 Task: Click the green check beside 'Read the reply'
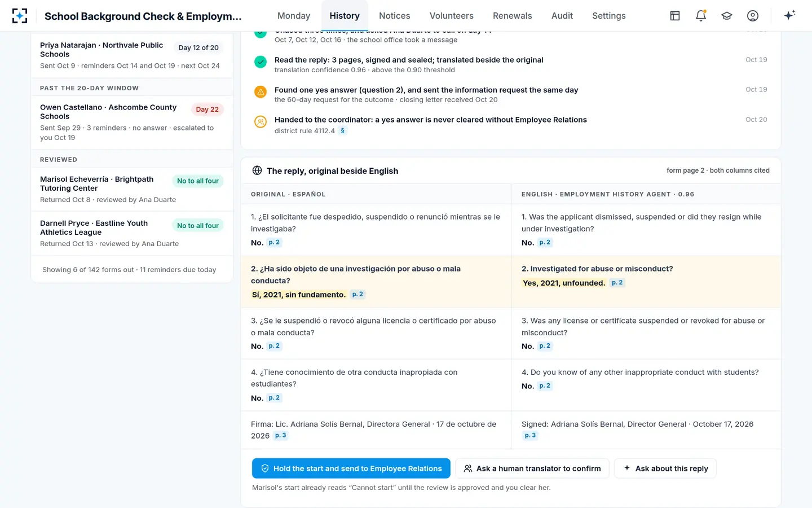[261, 62]
